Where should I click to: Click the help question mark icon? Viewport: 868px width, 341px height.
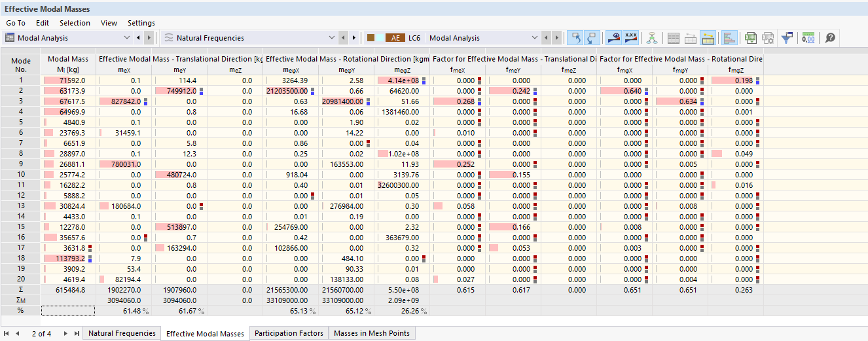(830, 38)
